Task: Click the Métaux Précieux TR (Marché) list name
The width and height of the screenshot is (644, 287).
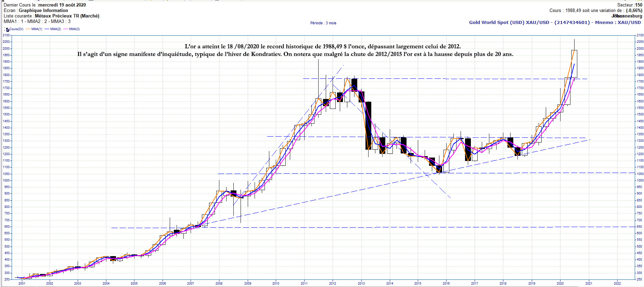Action: [67, 16]
